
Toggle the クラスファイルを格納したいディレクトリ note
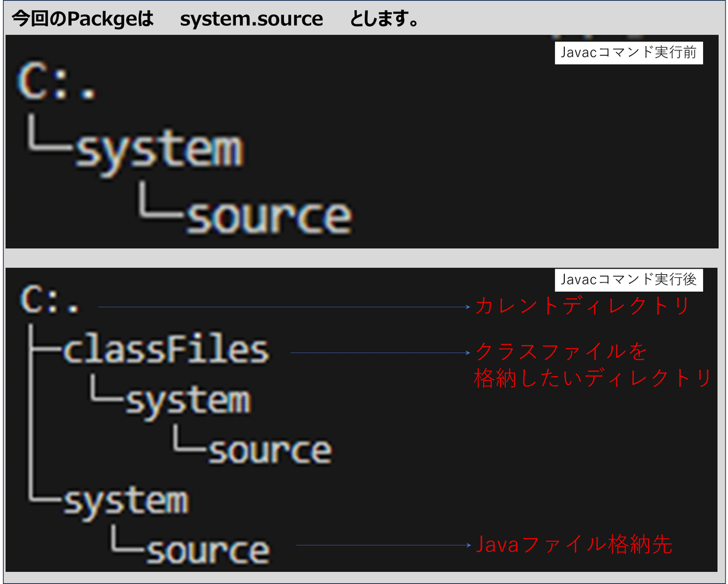point(591,364)
